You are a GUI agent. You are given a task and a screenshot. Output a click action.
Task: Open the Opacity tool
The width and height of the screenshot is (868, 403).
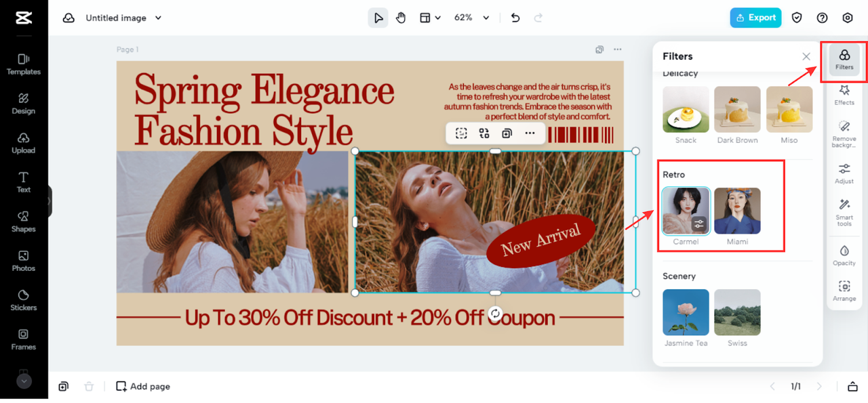[x=844, y=255]
